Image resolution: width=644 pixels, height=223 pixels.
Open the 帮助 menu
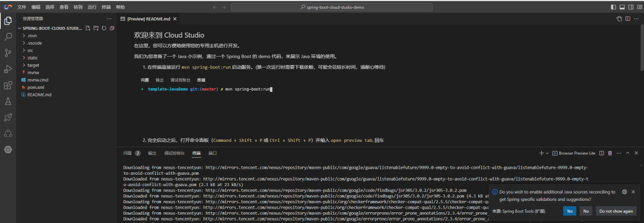[x=120, y=7]
